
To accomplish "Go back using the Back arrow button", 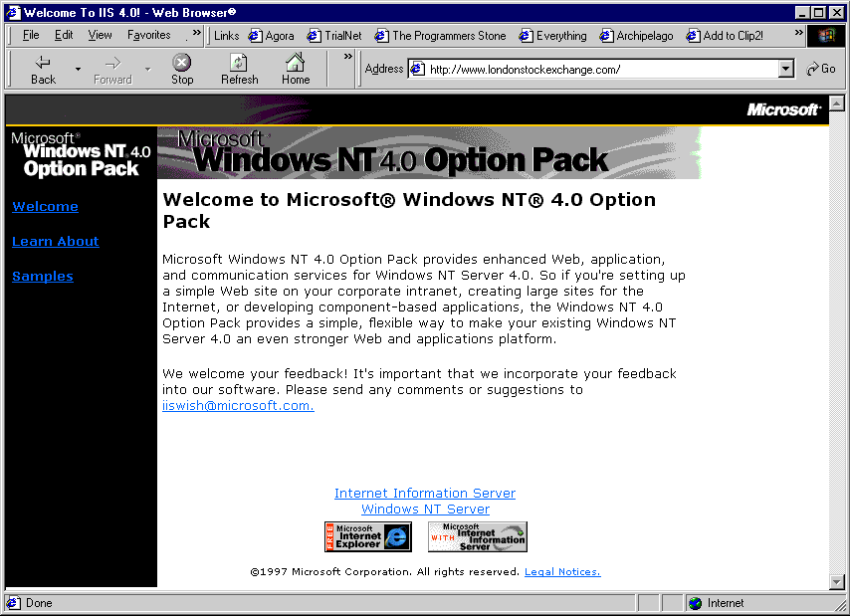I will 43,70.
